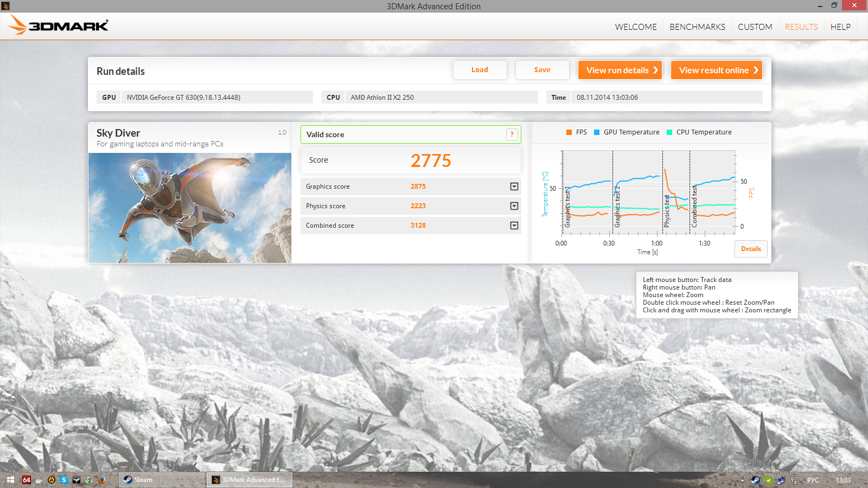This screenshot has width=868, height=488.
Task: Open Windows Start menu
Action: [10, 480]
